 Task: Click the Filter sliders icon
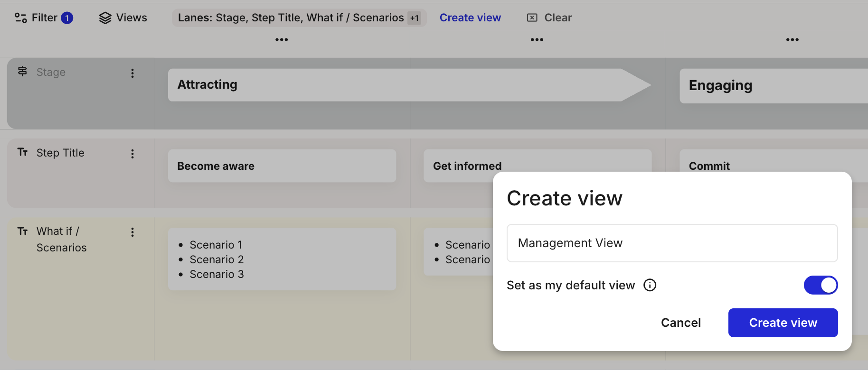click(21, 18)
